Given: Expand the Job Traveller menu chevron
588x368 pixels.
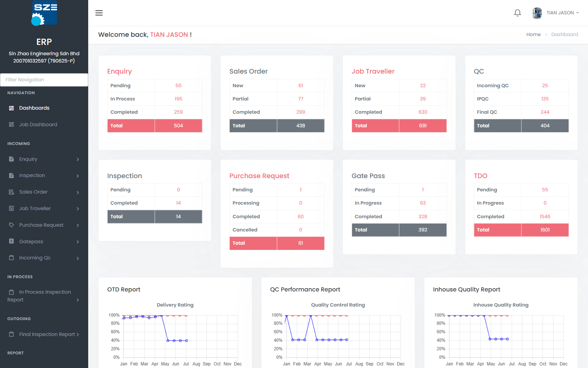Looking at the screenshot, I should (x=78, y=209).
